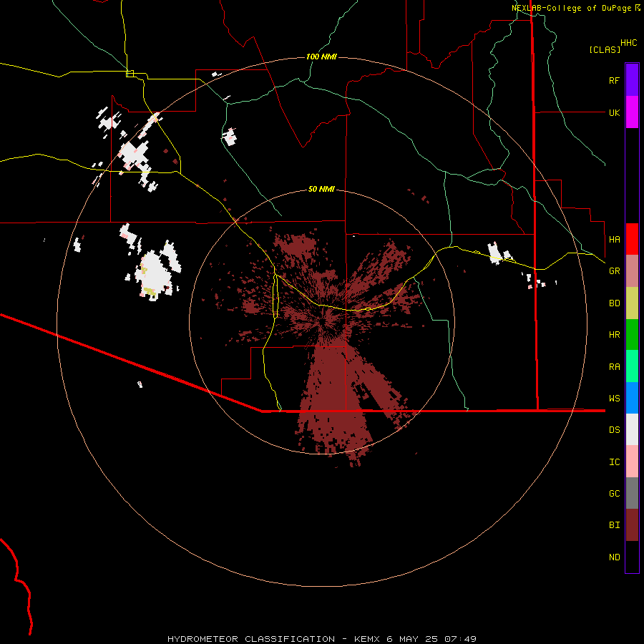This screenshot has height=644, width=644.
Task: Click the BI brown legend swatch
Action: coord(632,525)
